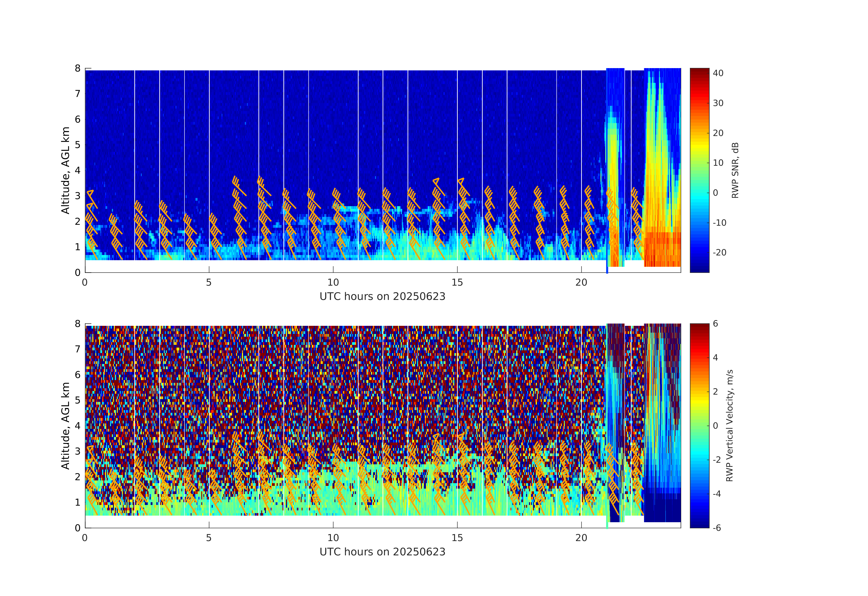This screenshot has height=596, width=868.
Task: Click the 'RWP SNR, dB' colorbar label
Action: pyautogui.click(x=735, y=170)
